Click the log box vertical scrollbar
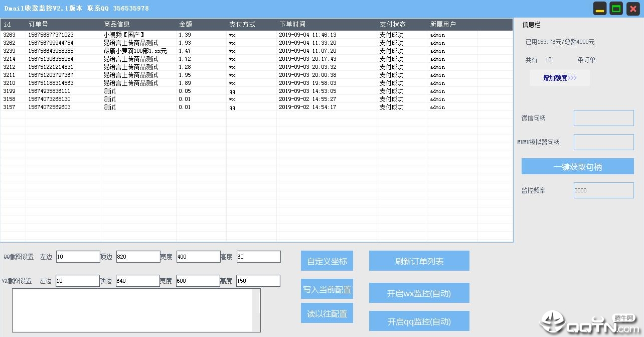 256,310
